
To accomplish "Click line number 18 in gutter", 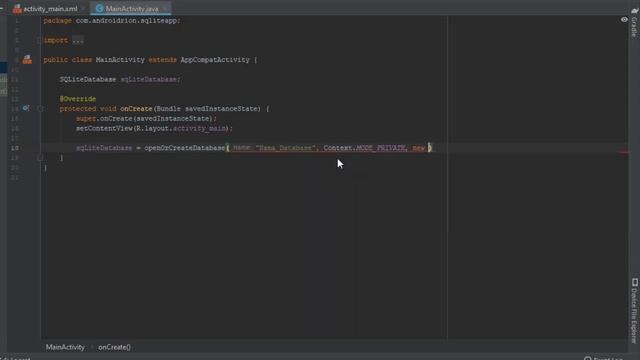I will click(x=15, y=148).
